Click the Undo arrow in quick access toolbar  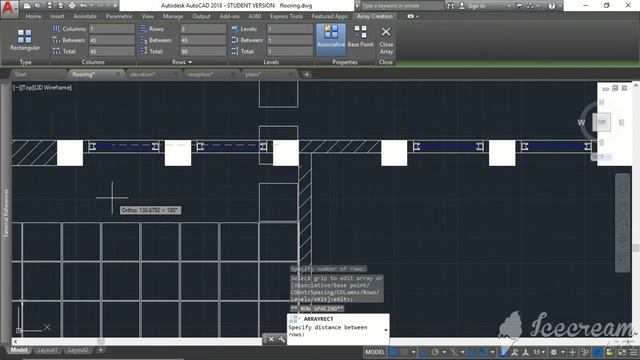[x=83, y=6]
